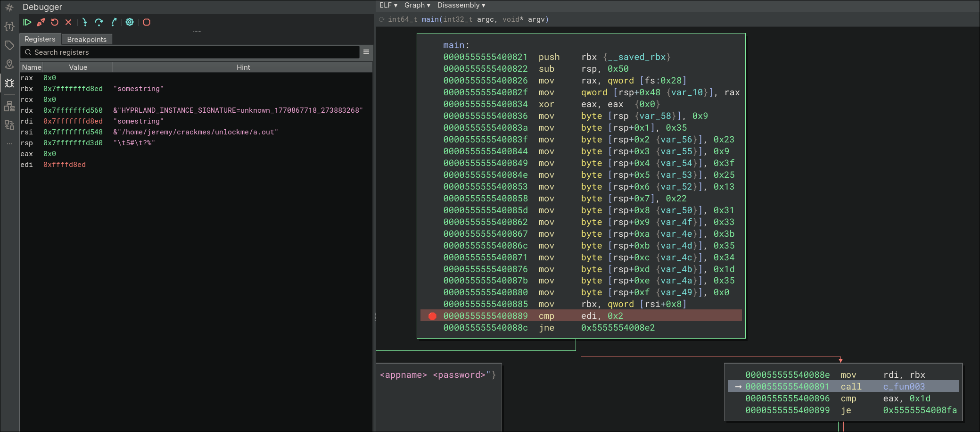This screenshot has width=980, height=432.
Task: Toggle the breakpoint dot at 0x555555400889
Action: [x=432, y=316]
